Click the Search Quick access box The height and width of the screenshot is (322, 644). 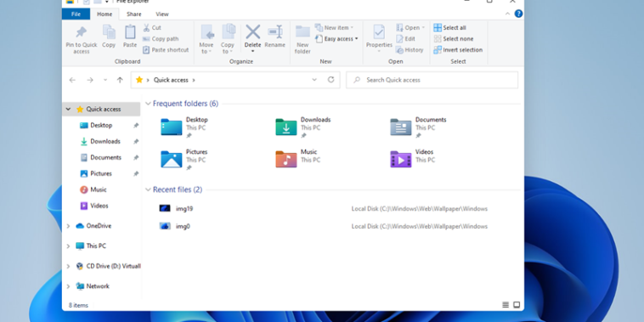tap(432, 80)
